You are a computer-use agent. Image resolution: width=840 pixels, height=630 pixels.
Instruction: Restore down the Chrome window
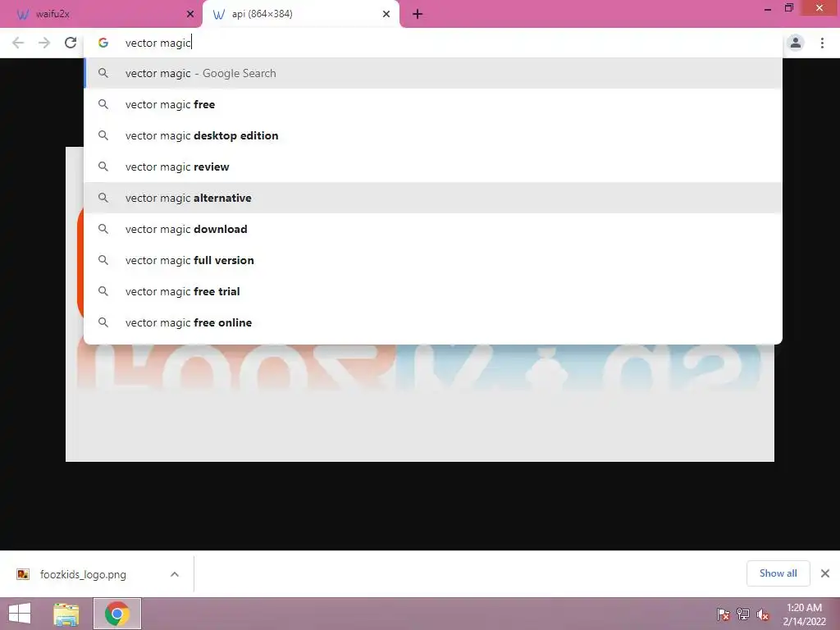pyautogui.click(x=789, y=7)
